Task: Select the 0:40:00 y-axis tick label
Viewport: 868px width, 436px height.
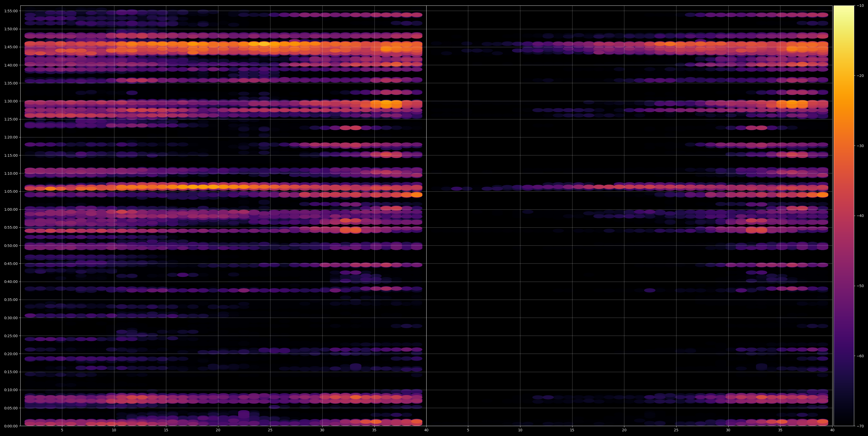Action: (x=11, y=282)
